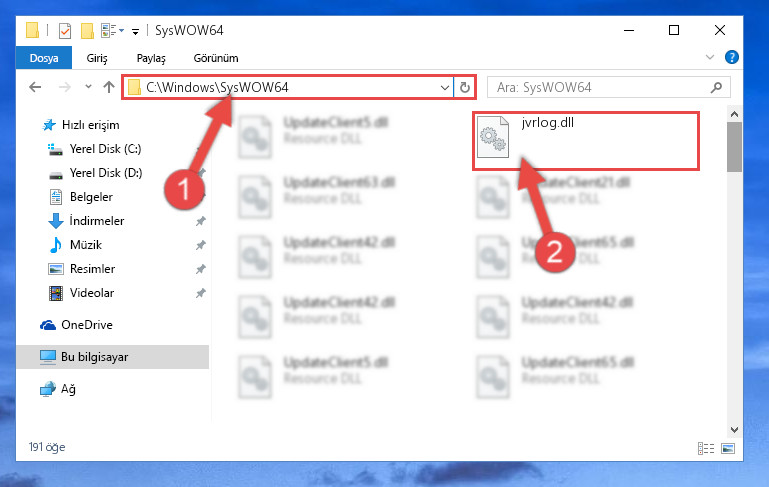Open OneDrive in the navigation pane
This screenshot has width=769, height=487.
pyautogui.click(x=86, y=325)
